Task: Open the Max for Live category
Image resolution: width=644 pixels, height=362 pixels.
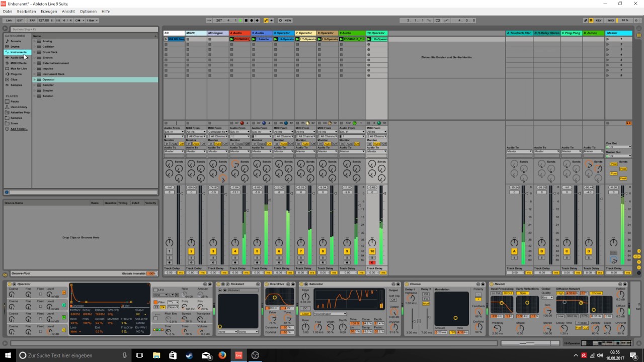Action: pos(18,68)
